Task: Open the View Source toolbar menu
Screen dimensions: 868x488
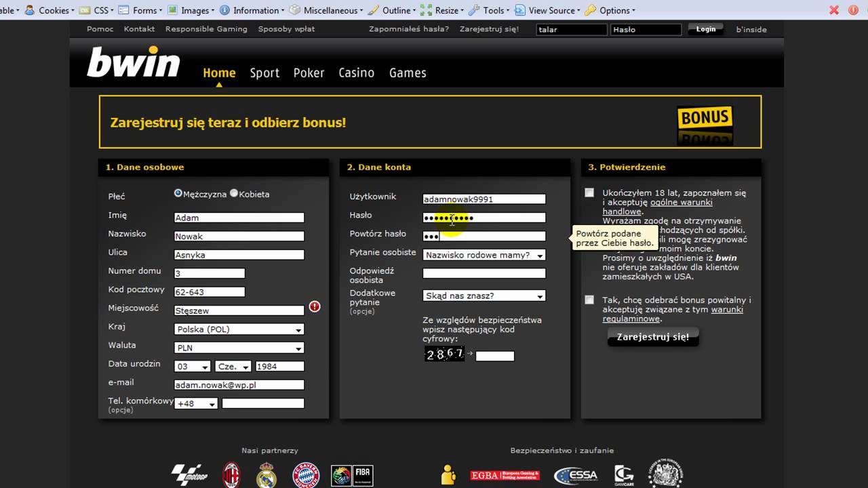Action: click(x=546, y=10)
